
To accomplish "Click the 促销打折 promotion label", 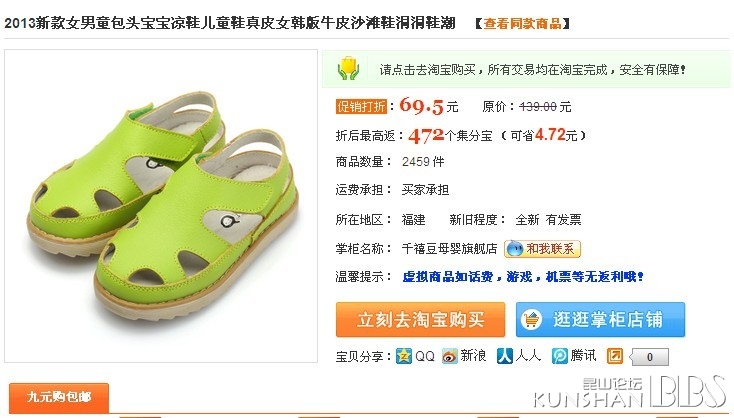I will pos(361,107).
